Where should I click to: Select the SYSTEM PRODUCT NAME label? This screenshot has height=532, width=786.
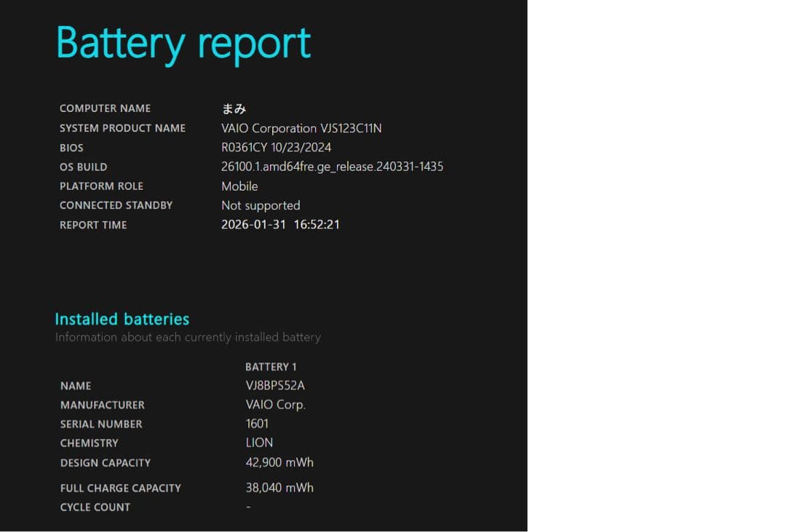point(122,128)
